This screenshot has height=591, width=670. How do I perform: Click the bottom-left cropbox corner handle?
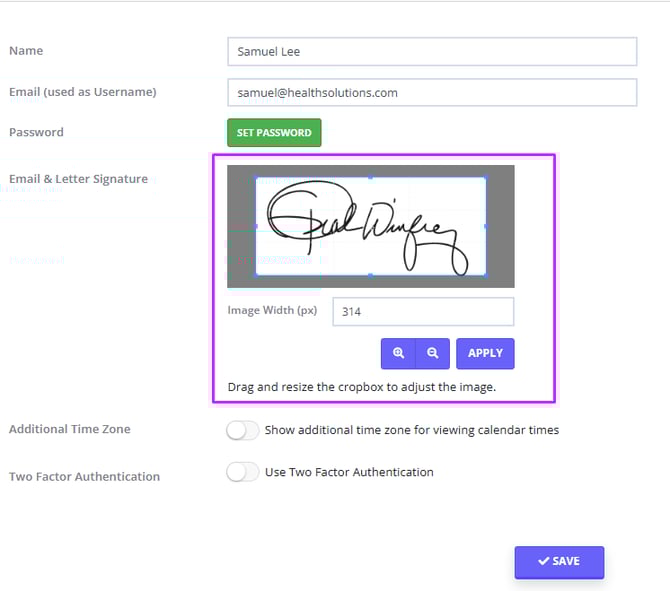[256, 274]
